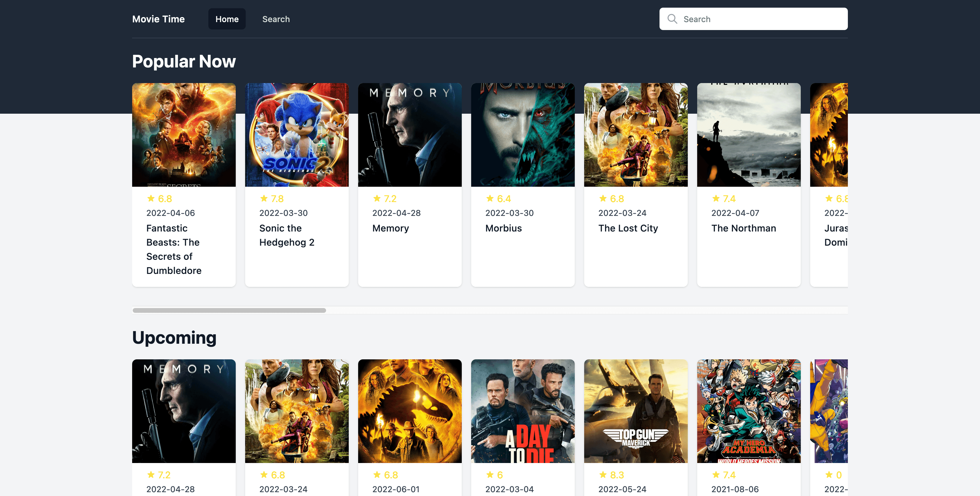
Task: Open A Day to Die poster
Action: pyautogui.click(x=523, y=411)
